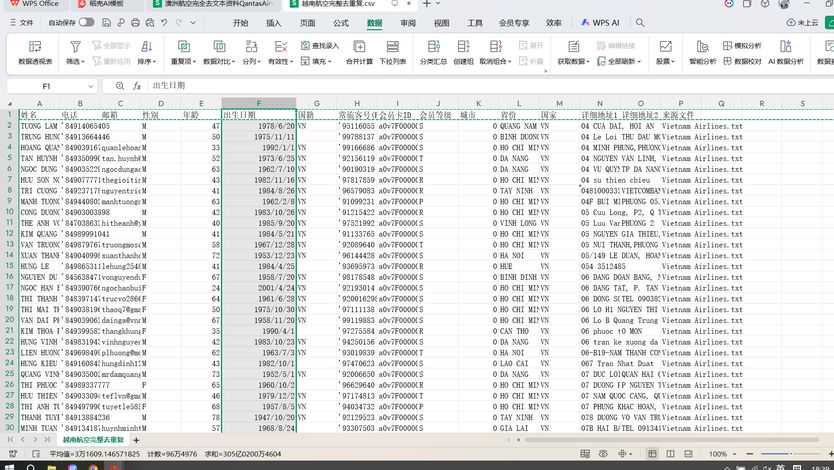Click the Filter (筛选) funnel icon
834x470 pixels.
[x=76, y=47]
